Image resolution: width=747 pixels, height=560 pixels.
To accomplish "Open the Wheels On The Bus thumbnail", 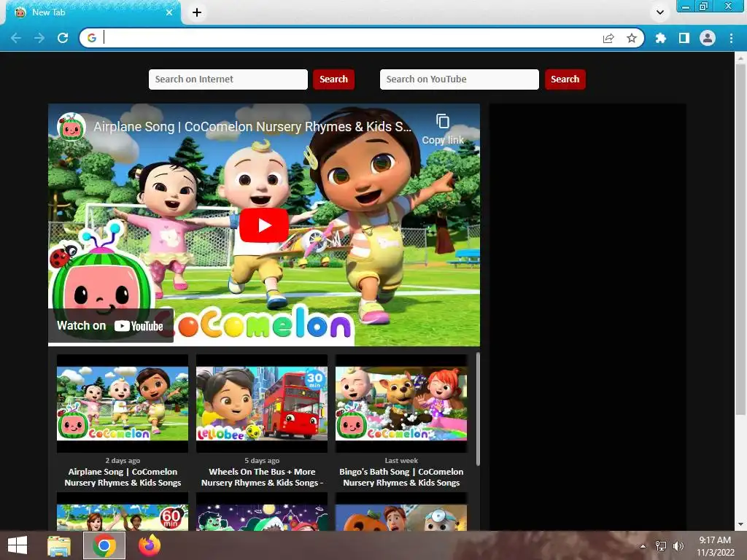I will 262,403.
